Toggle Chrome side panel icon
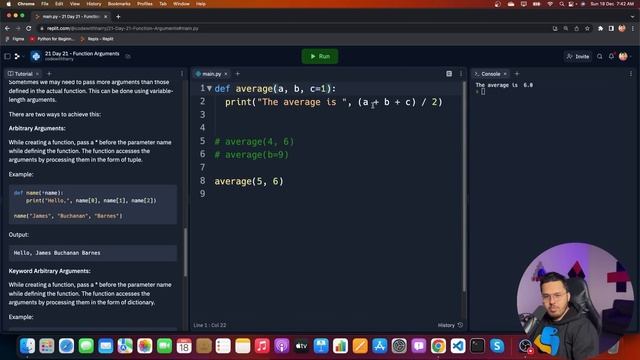The height and width of the screenshot is (360, 640). point(611,29)
